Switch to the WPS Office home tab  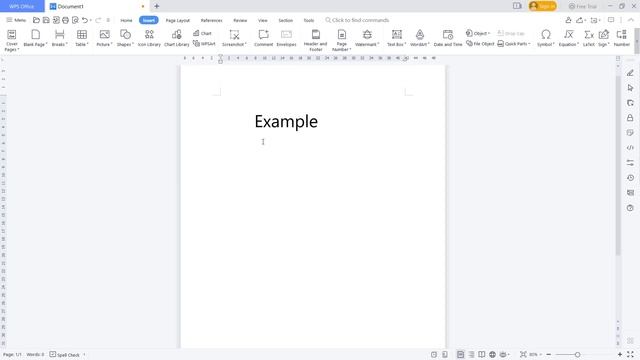[22, 6]
